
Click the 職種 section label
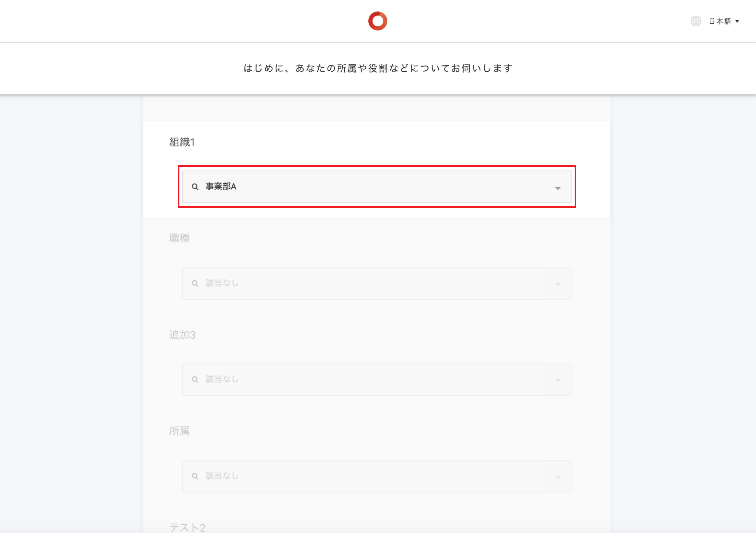click(179, 238)
